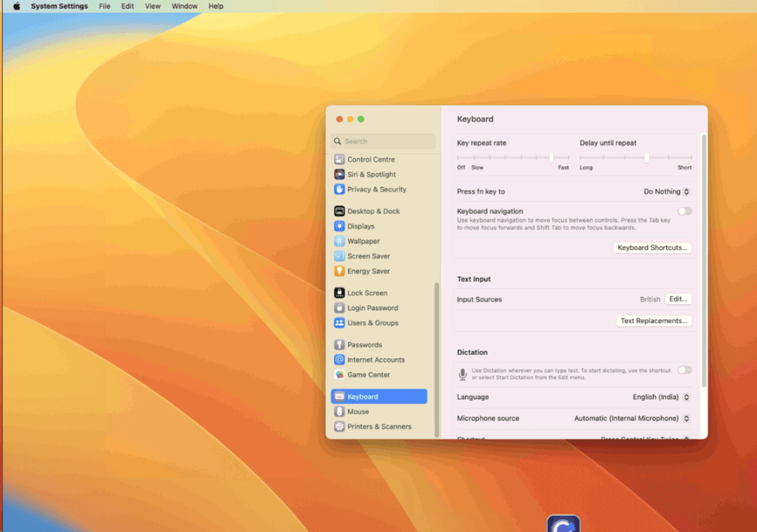Select the Mouse icon in sidebar
757x532 pixels.
click(x=339, y=412)
